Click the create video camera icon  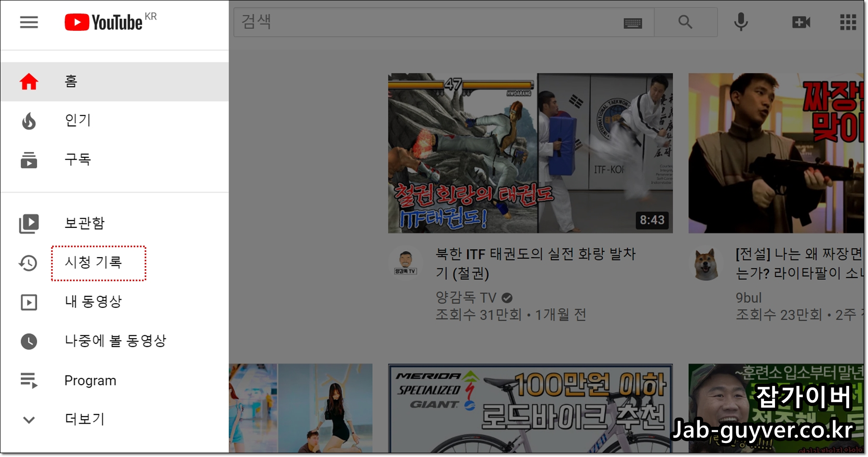801,22
